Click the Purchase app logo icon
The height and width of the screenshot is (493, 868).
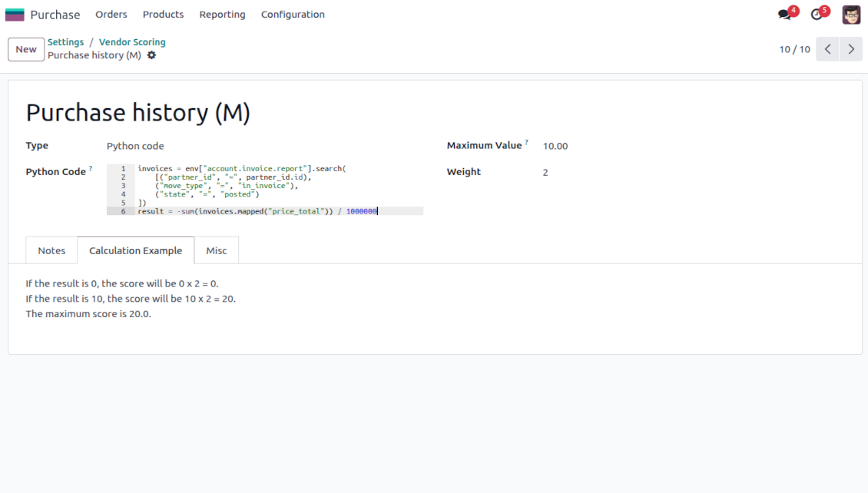click(x=15, y=15)
